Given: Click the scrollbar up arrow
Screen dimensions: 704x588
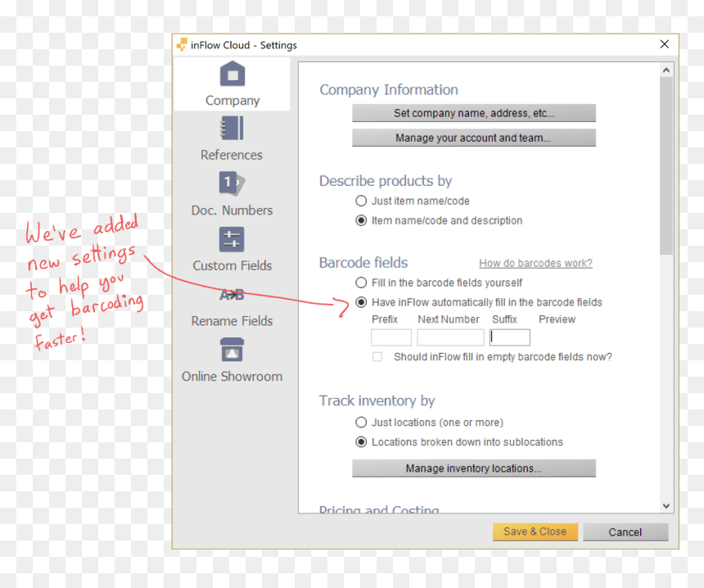Looking at the screenshot, I should click(666, 70).
